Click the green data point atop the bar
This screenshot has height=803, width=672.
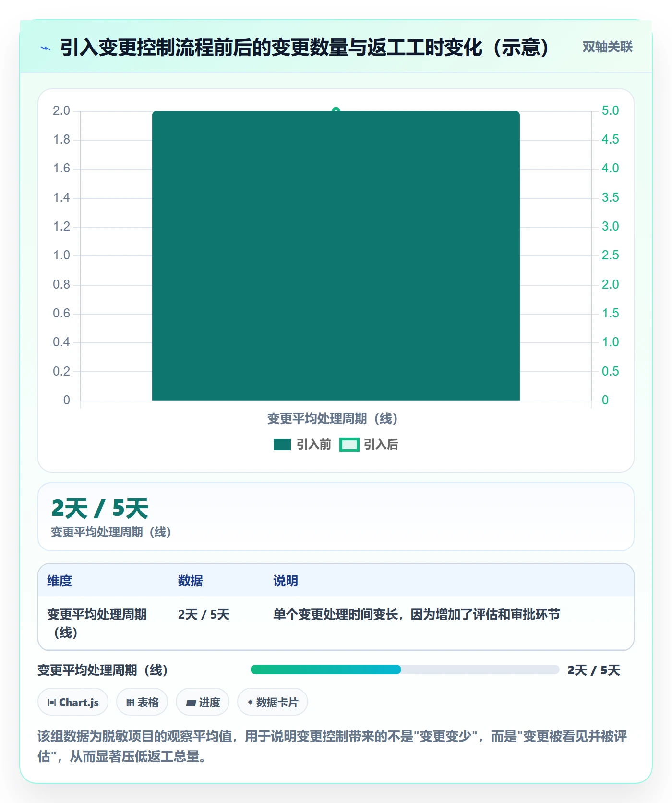336,110
